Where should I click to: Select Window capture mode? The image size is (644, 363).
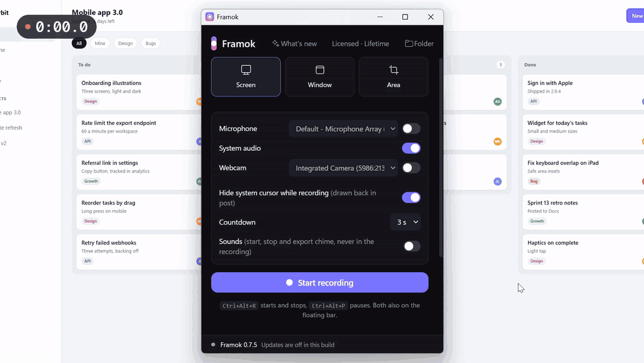pos(319,77)
